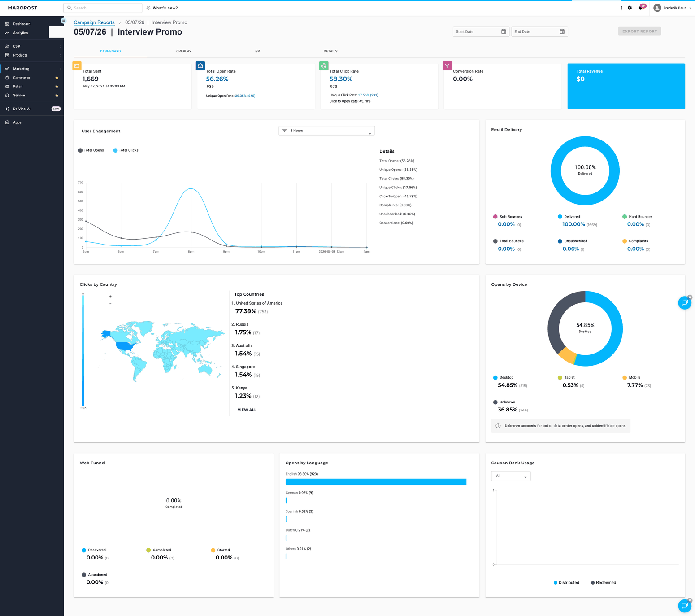Viewport: 695px width, 616px height.
Task: Click View All top countries
Action: tap(247, 410)
